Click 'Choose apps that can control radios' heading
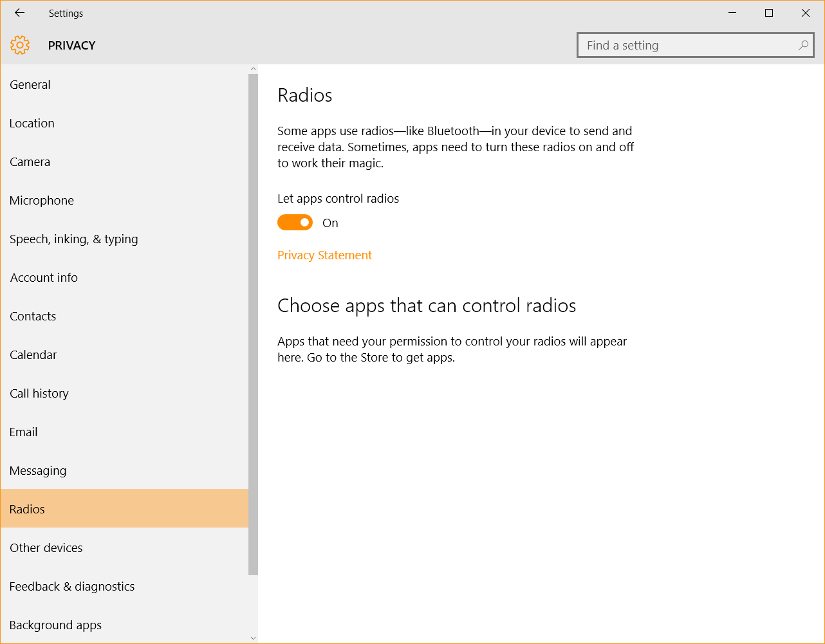Screen dimensions: 825x644 (427, 306)
